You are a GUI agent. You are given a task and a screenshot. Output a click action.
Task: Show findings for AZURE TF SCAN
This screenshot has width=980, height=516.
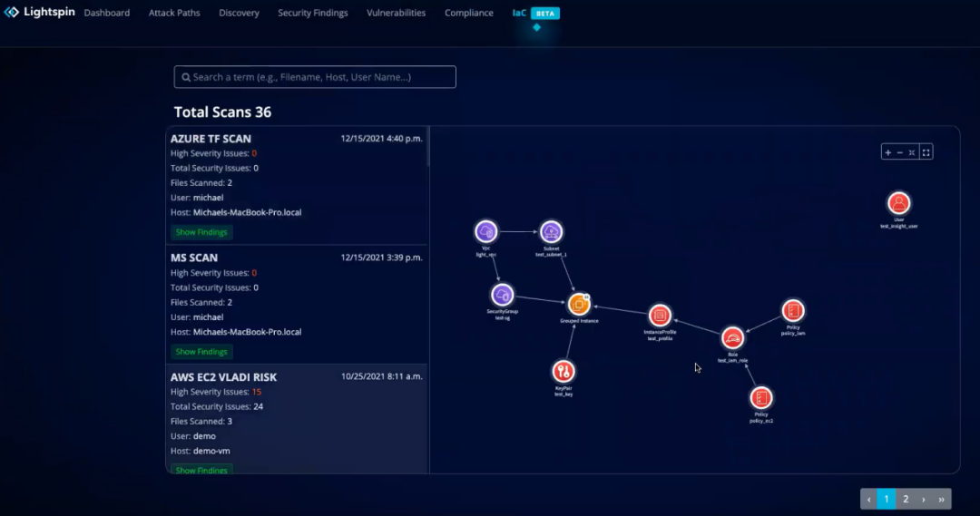coord(201,232)
